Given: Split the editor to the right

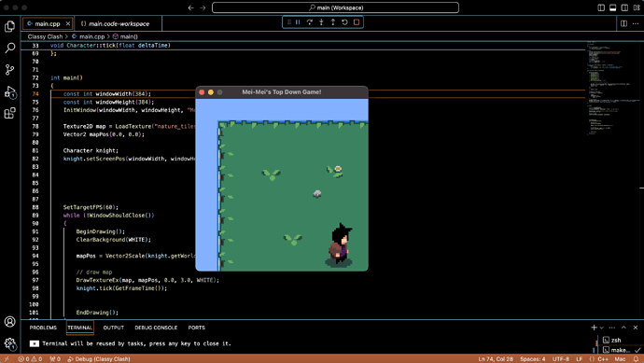Looking at the screenshot, I should (x=623, y=23).
